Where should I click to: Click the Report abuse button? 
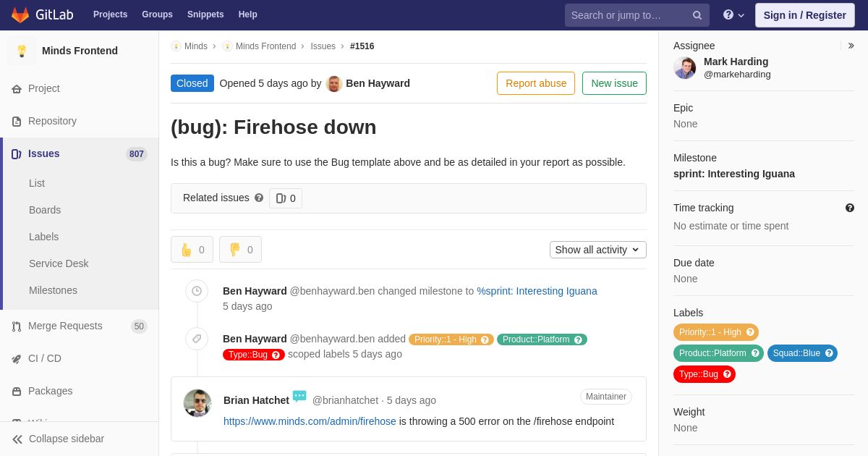[x=536, y=83]
